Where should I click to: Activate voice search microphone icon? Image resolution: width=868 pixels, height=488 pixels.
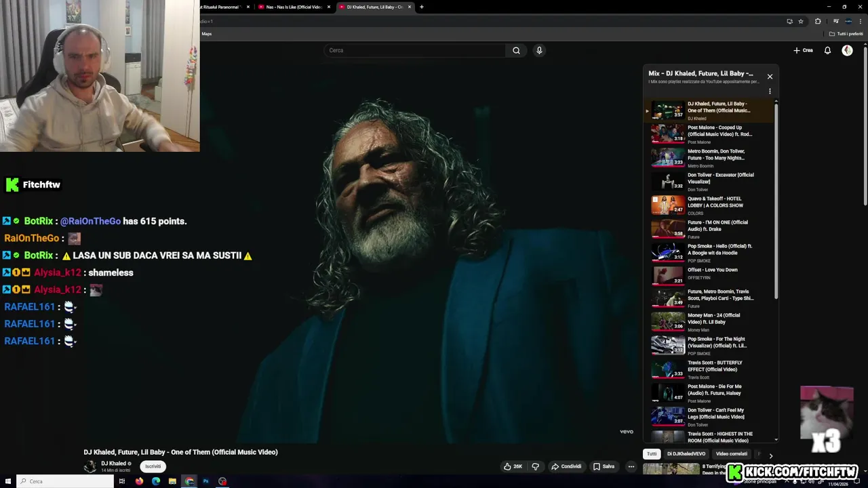point(539,50)
